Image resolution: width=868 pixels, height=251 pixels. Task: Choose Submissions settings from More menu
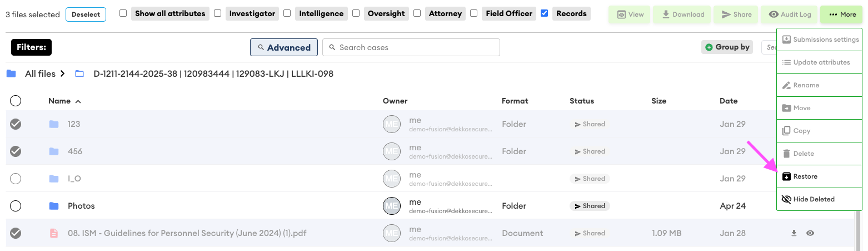819,40
